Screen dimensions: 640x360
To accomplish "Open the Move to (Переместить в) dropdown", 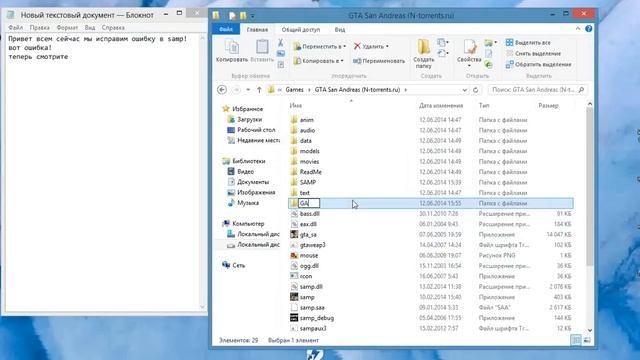I will [344, 47].
